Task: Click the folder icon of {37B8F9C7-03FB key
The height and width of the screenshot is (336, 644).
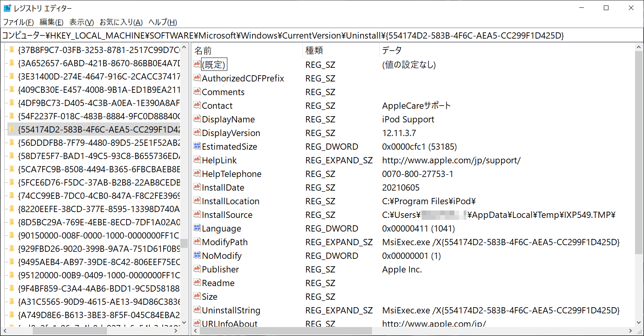Action: tap(12, 50)
